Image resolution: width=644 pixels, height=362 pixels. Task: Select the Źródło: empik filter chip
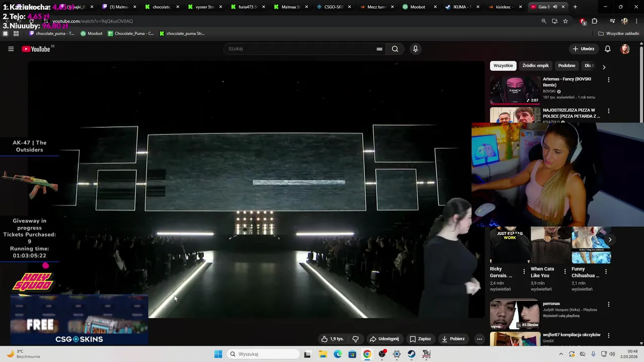(x=535, y=66)
